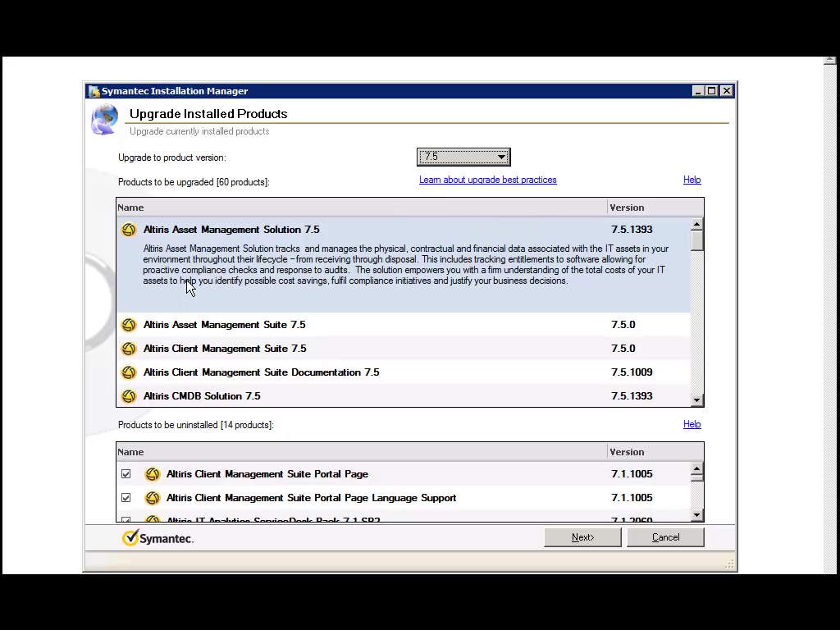Click the Altiris CMDB Solution 7.5 icon
Image resolution: width=840 pixels, height=630 pixels.
tap(129, 396)
